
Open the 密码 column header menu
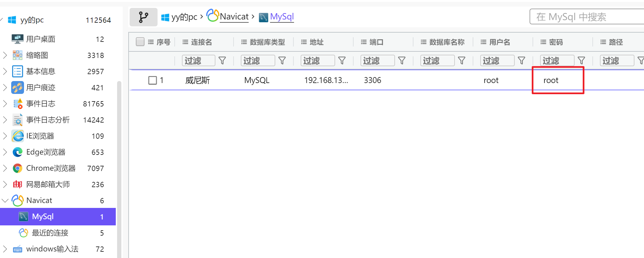pyautogui.click(x=543, y=42)
